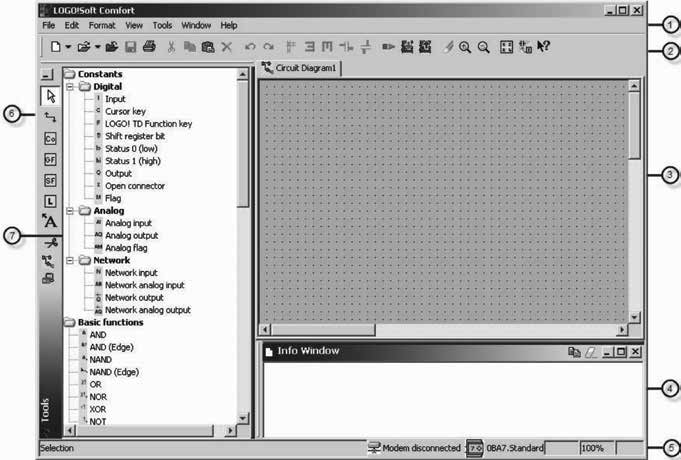This screenshot has width=681, height=460.
Task: Click the Modem disconnected status
Action: click(x=414, y=448)
